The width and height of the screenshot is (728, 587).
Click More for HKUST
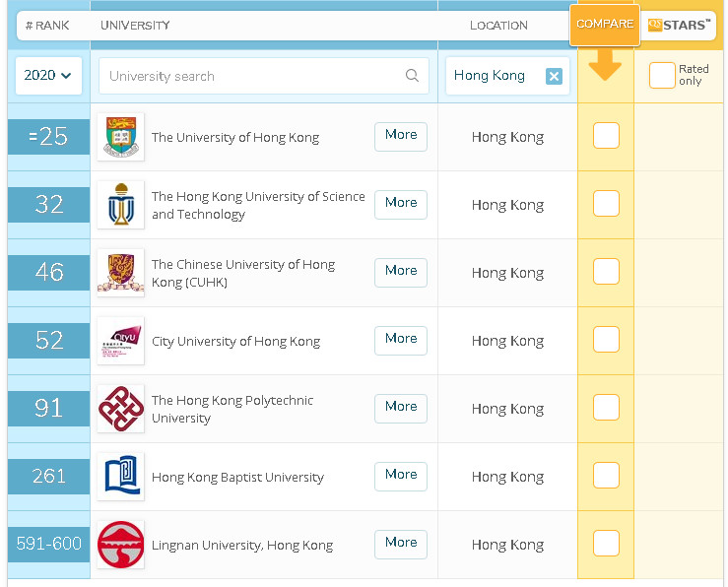[x=401, y=204]
